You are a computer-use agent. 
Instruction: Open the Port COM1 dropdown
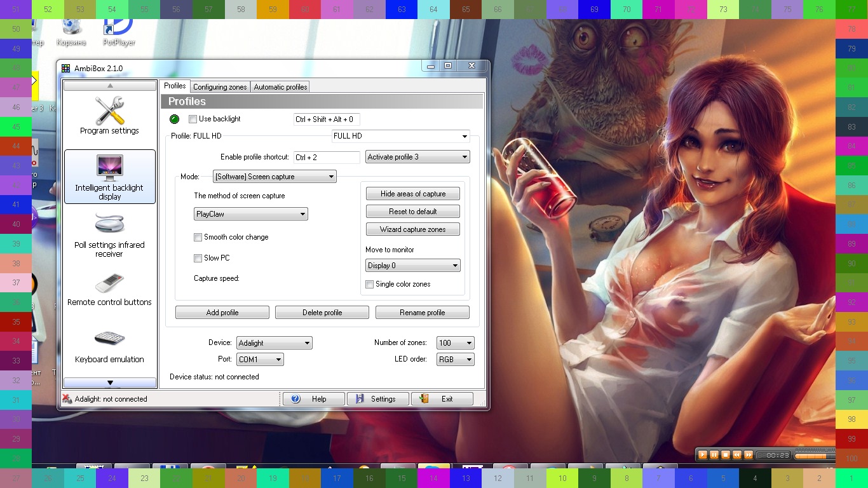click(x=260, y=360)
